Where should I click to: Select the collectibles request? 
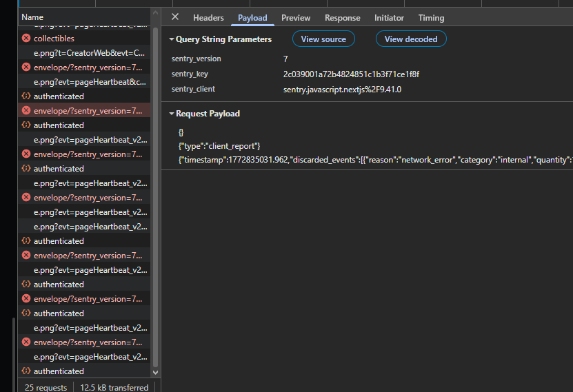[54, 39]
